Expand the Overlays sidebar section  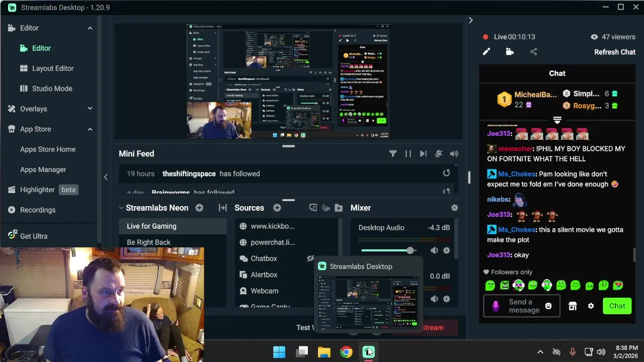(x=90, y=109)
